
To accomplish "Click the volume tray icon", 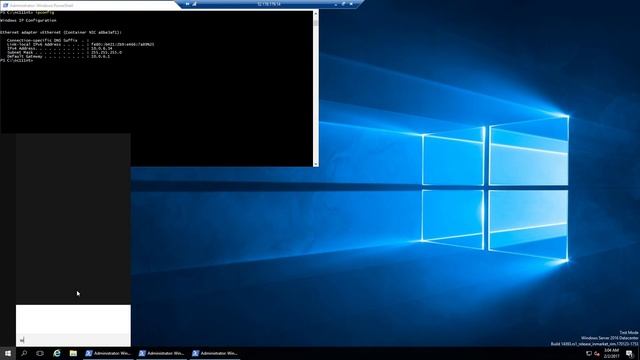I will (x=597, y=353).
